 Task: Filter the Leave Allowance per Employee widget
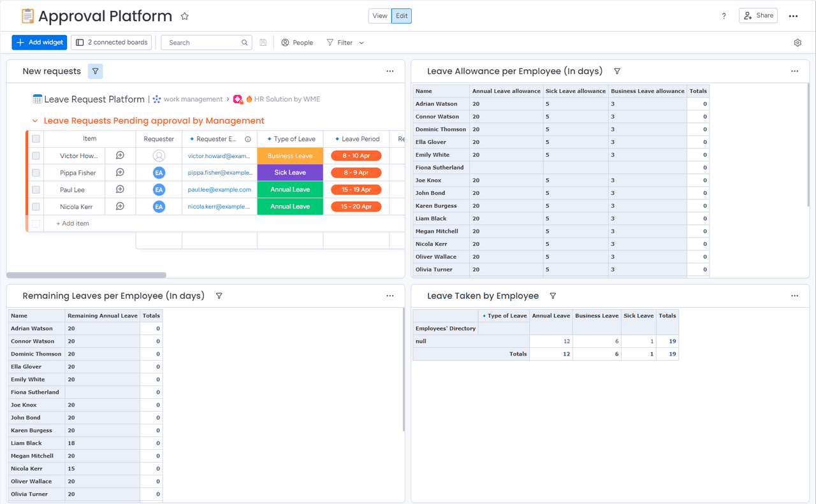[616, 71]
